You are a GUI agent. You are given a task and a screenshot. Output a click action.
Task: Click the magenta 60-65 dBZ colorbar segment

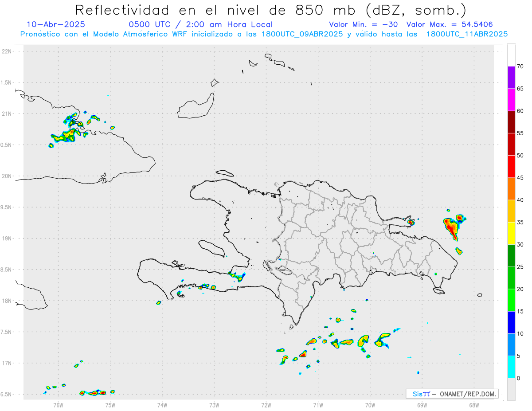click(511, 100)
